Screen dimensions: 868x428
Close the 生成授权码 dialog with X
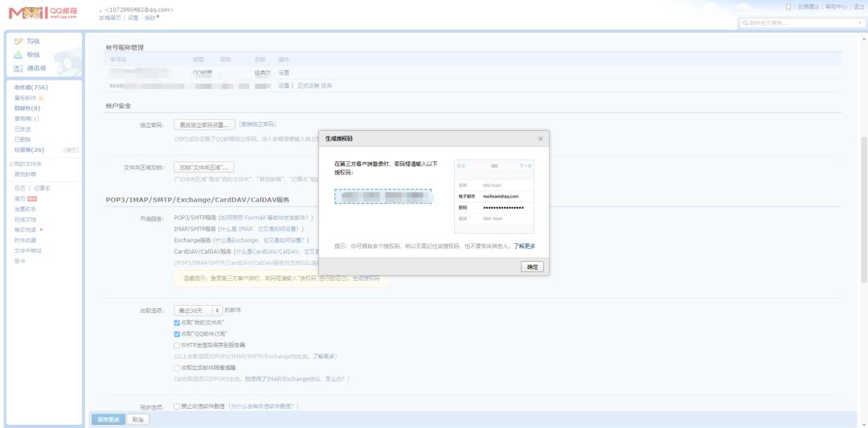[540, 139]
